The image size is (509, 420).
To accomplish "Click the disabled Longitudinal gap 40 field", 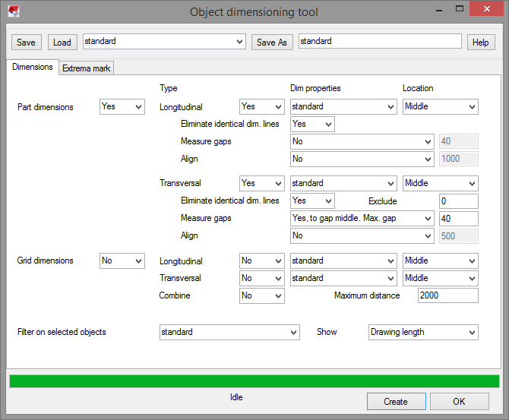I will click(459, 141).
